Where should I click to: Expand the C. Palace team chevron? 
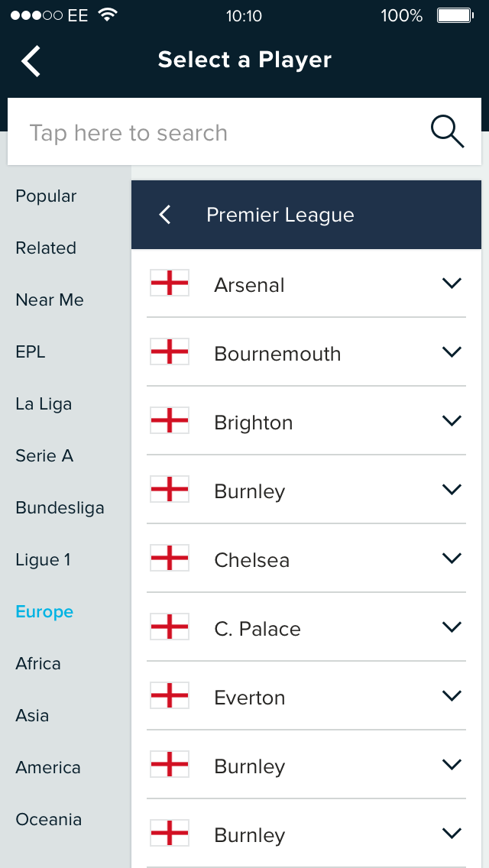tap(452, 627)
